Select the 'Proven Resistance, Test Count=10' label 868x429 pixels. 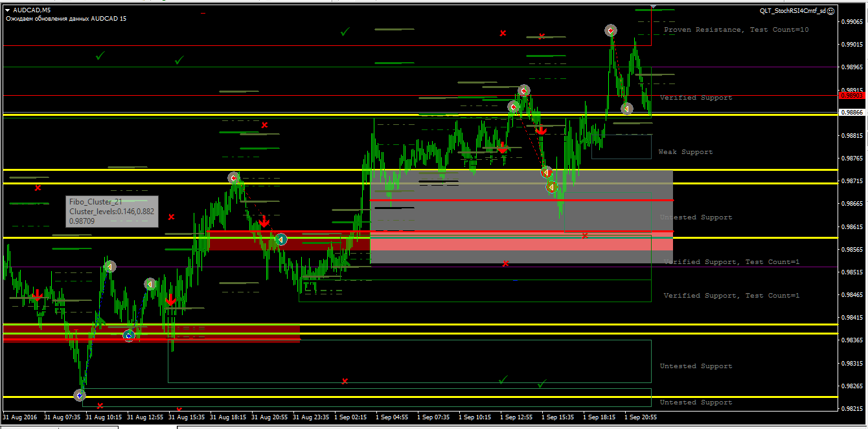coord(737,30)
